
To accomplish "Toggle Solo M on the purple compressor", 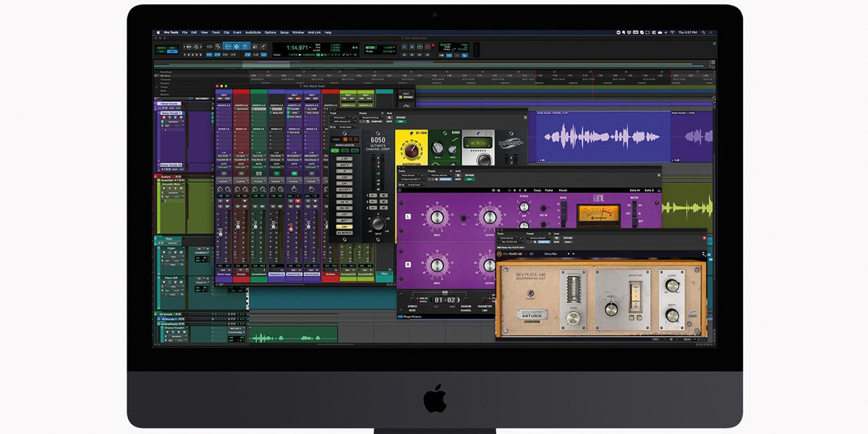I will click(x=635, y=190).
